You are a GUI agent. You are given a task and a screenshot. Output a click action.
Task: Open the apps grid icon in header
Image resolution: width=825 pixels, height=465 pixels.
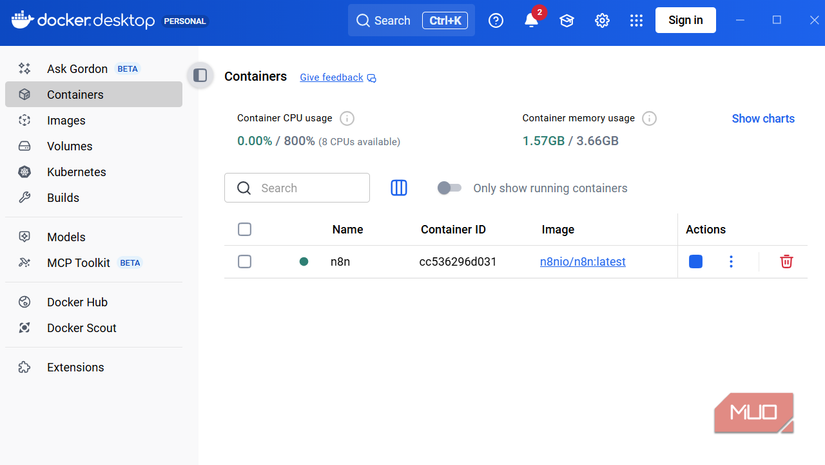pos(637,21)
